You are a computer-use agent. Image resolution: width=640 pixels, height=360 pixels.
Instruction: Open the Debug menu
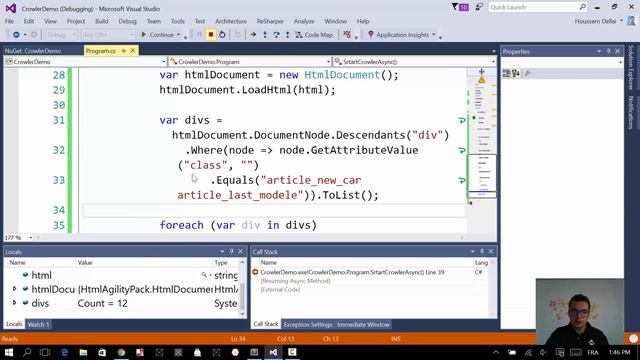click(x=127, y=21)
